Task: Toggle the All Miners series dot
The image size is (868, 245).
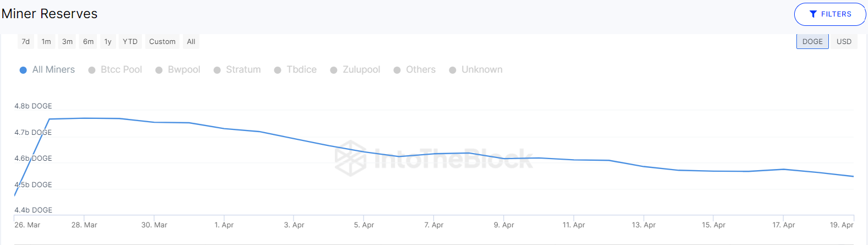Action: point(23,70)
